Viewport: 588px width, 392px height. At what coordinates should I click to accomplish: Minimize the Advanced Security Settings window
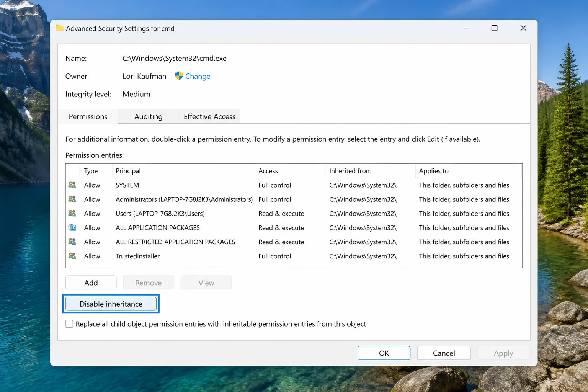click(x=465, y=28)
